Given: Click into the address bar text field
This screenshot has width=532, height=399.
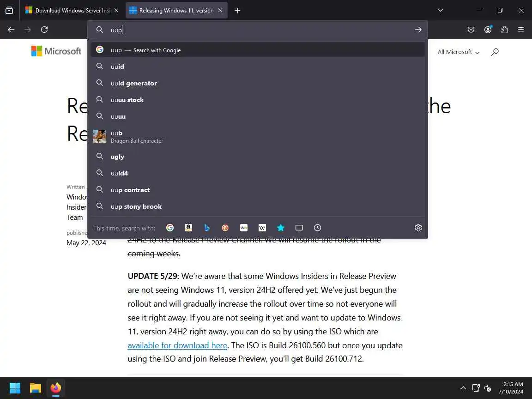Looking at the screenshot, I should 258,30.
